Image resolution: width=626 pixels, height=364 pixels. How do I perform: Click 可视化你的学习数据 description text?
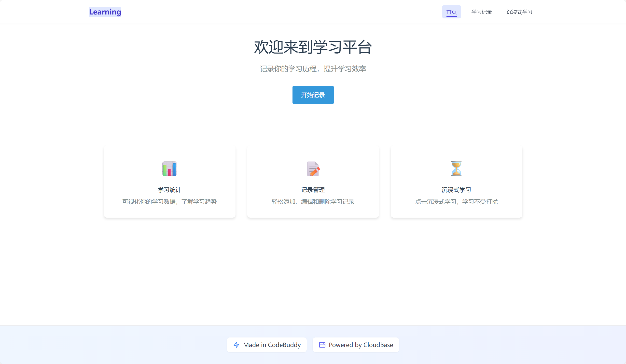(x=169, y=201)
